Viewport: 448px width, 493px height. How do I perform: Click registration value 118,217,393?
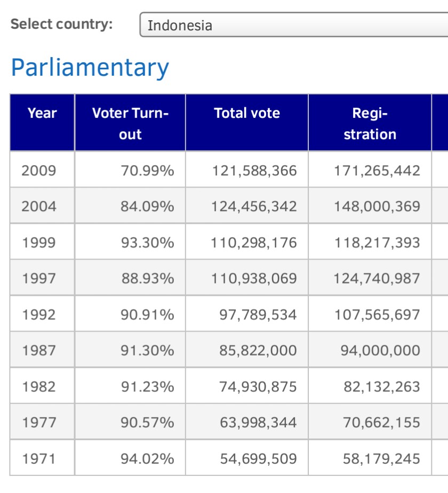click(x=377, y=243)
